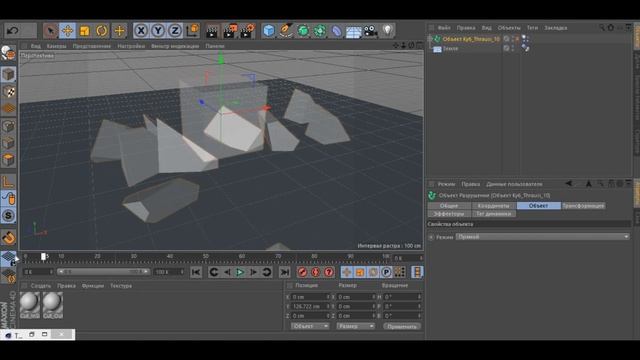This screenshot has height=360, width=640.
Task: Open the deformer purple icon
Action: (x=337, y=31)
